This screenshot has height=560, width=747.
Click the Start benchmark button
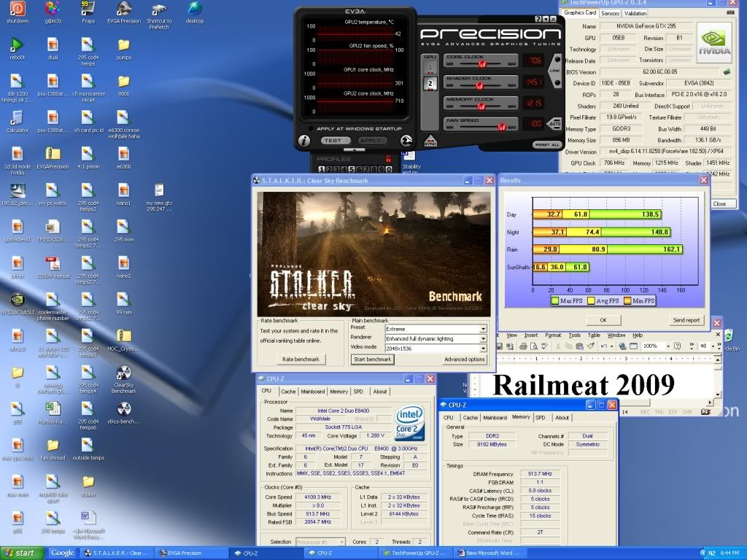372,359
